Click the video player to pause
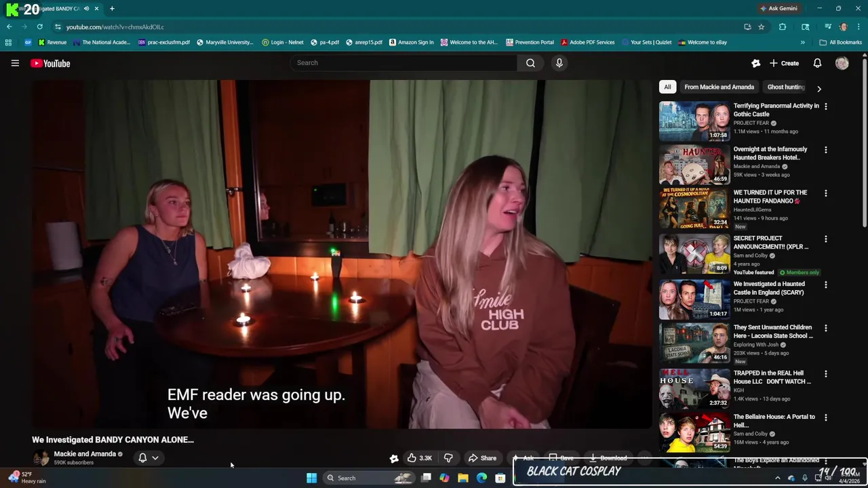 (x=342, y=254)
